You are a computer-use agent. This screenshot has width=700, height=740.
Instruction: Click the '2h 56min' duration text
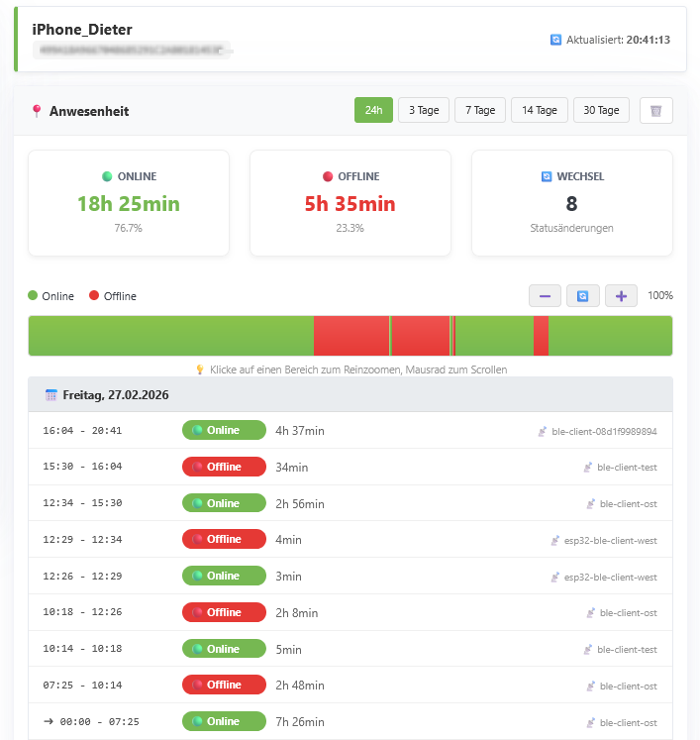(300, 504)
